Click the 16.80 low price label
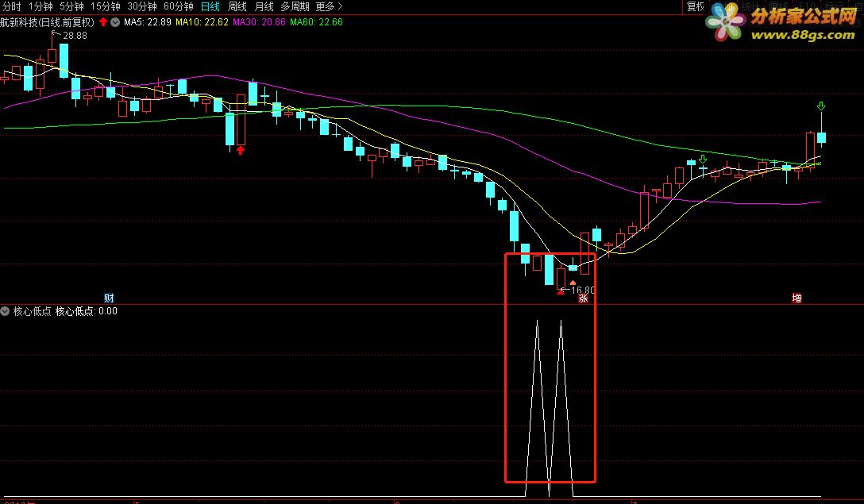Viewport: 864px width, 504px height. [x=582, y=290]
